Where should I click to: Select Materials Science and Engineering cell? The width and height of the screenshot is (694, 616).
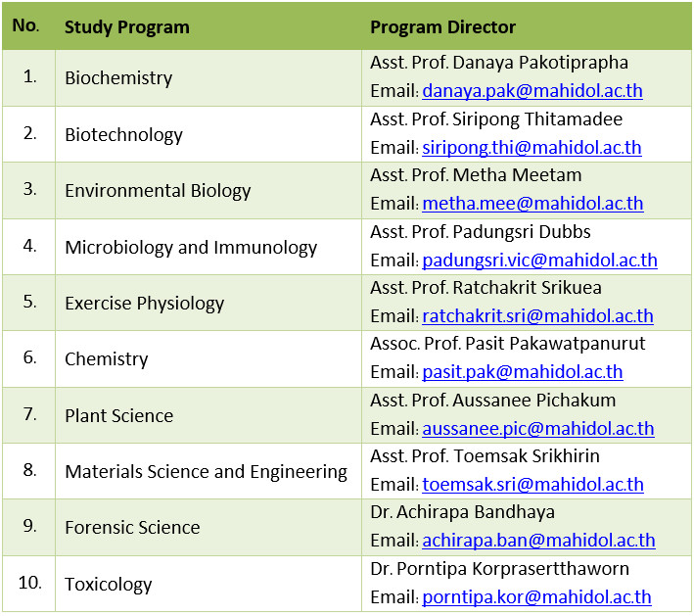(206, 472)
